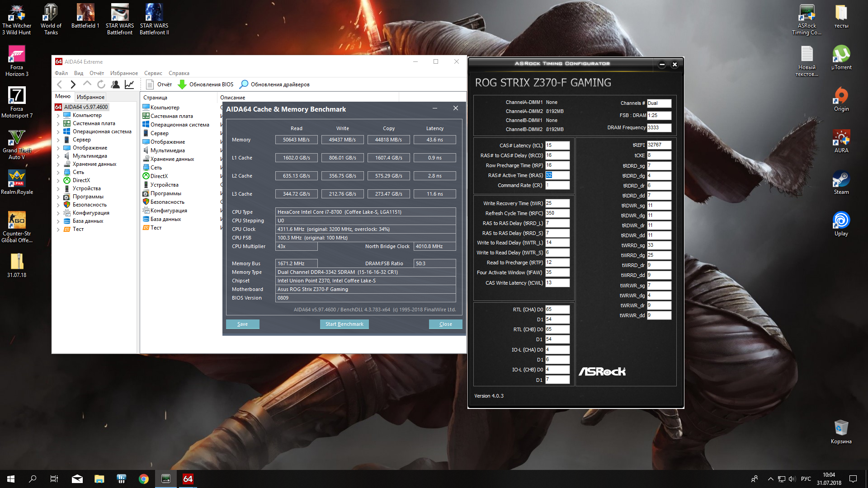Open the Сервис menu

coord(153,73)
